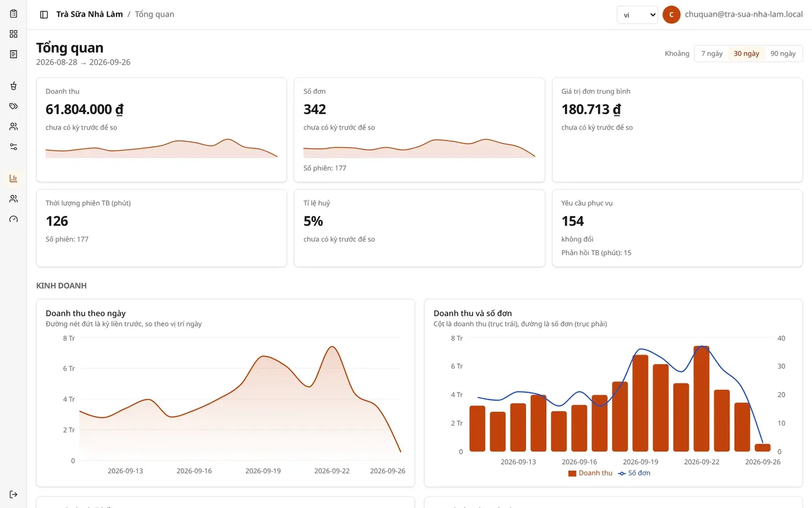812x508 pixels.
Task: Click the 'Giá trị đơn trung bình' label
Action: pyautogui.click(x=595, y=91)
